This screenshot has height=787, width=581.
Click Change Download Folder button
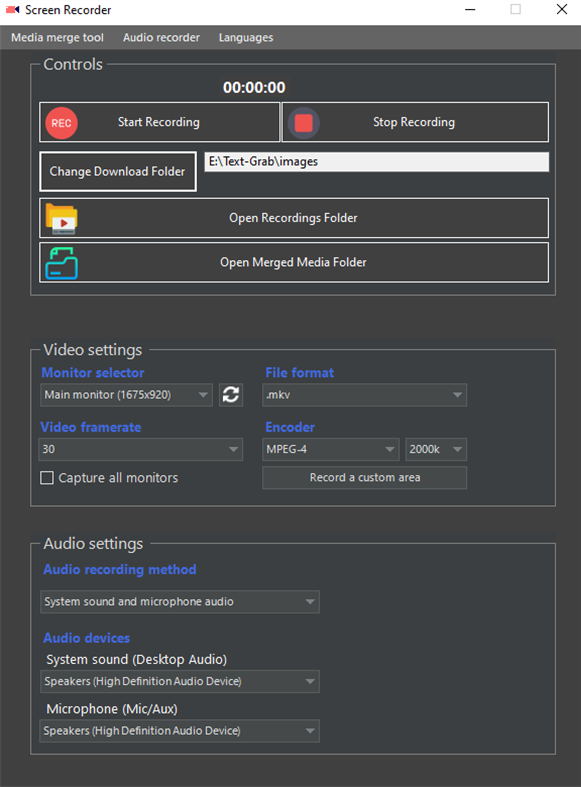coord(118,172)
